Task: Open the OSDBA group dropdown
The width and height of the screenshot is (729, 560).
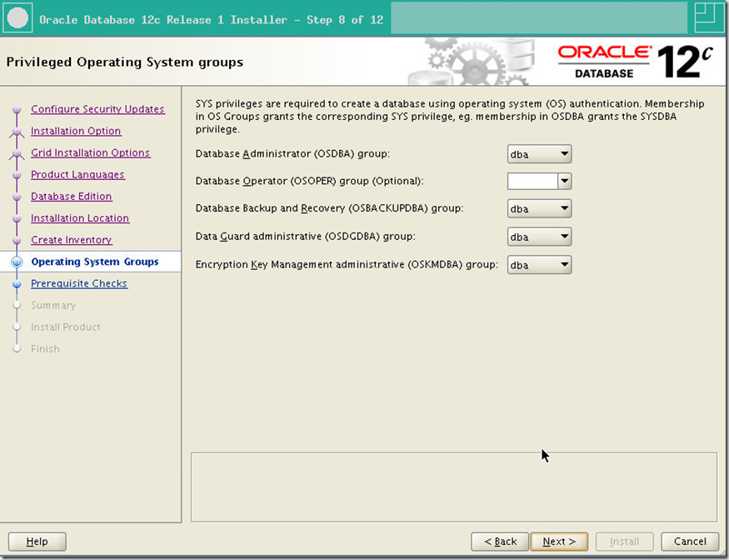Action: (539, 154)
